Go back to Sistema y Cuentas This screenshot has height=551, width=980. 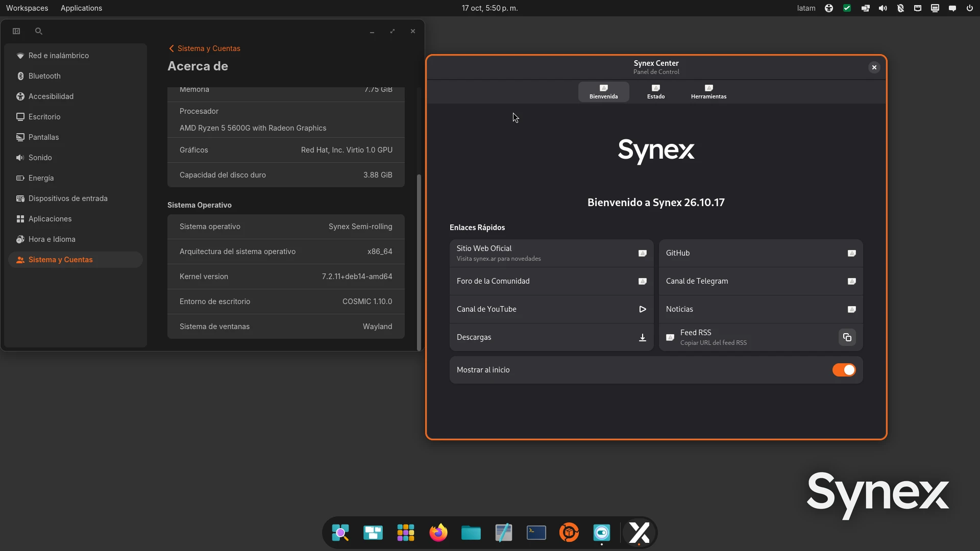204,48
